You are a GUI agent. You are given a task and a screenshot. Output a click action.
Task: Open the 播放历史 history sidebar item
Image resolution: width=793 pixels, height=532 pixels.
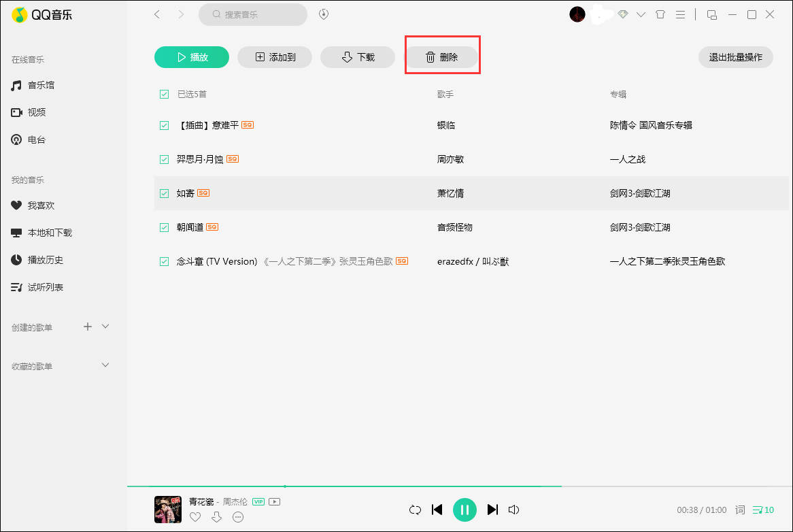tap(44, 259)
